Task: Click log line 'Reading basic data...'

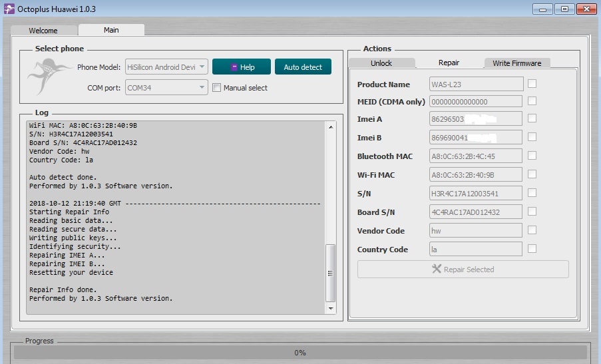Action: [x=71, y=220]
